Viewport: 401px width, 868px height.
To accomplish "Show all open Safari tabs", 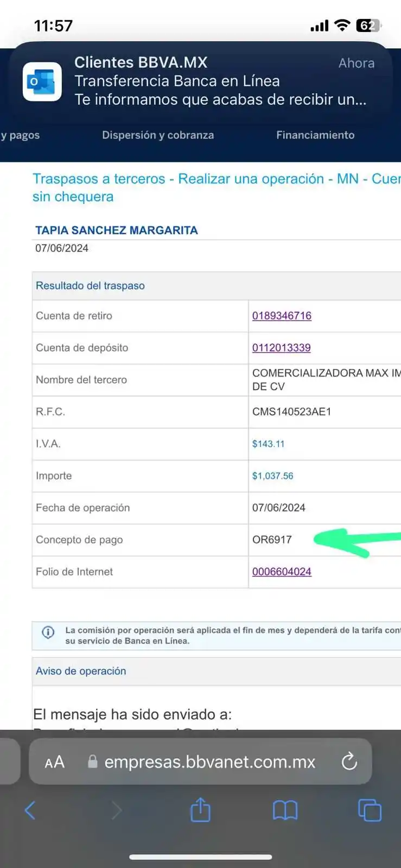I will point(370,810).
